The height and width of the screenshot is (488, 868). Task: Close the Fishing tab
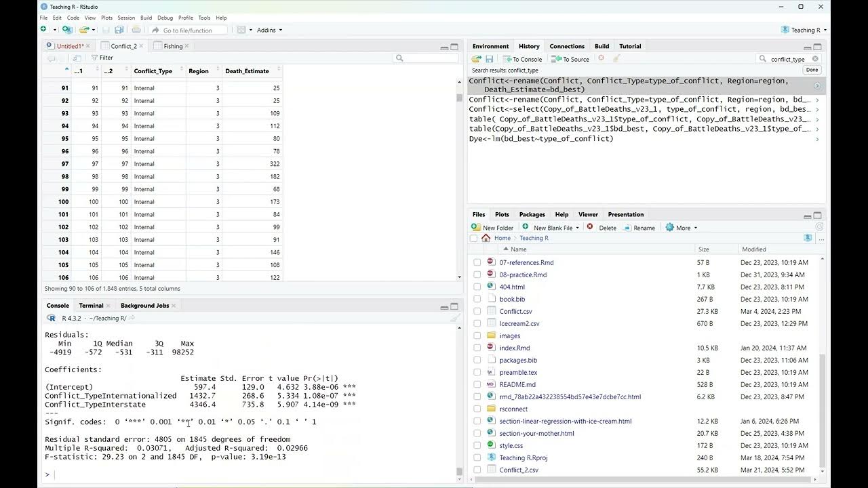pos(187,46)
